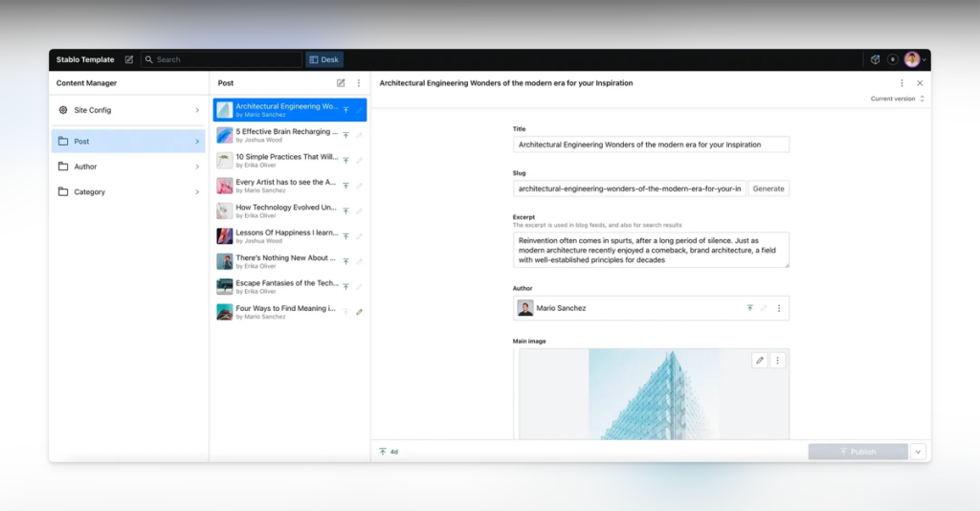The width and height of the screenshot is (980, 511).
Task: Open the How Technology Evolved post
Action: pyautogui.click(x=290, y=211)
